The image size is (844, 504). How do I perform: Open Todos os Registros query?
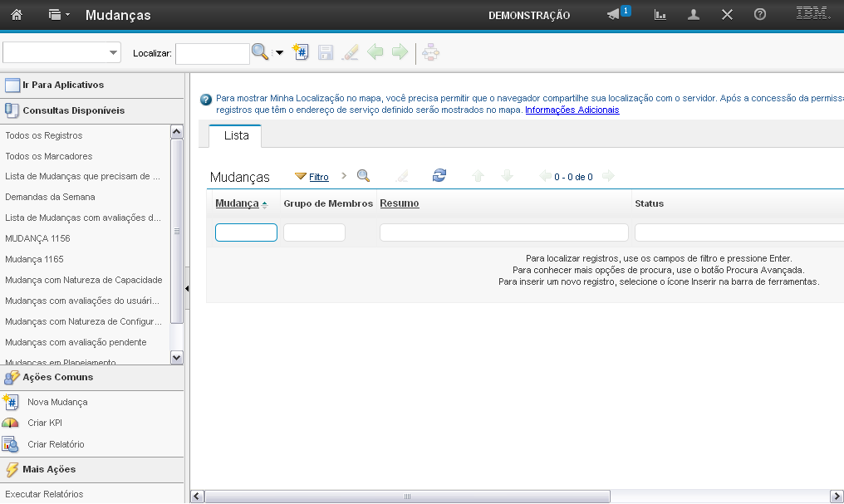44,135
